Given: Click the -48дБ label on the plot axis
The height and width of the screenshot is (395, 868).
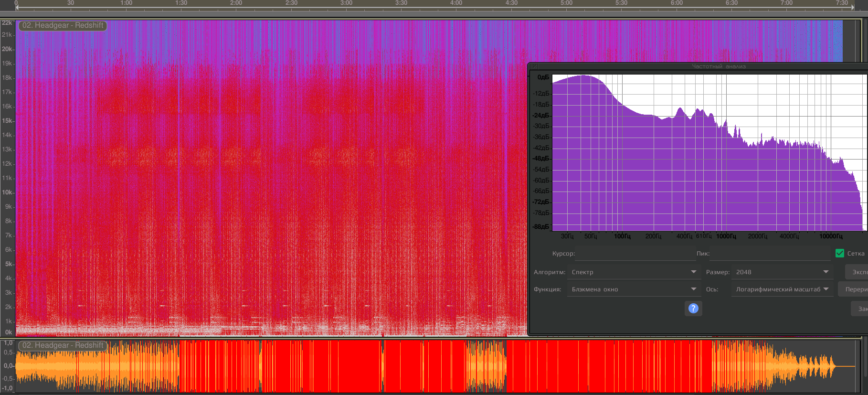Looking at the screenshot, I should (x=541, y=158).
